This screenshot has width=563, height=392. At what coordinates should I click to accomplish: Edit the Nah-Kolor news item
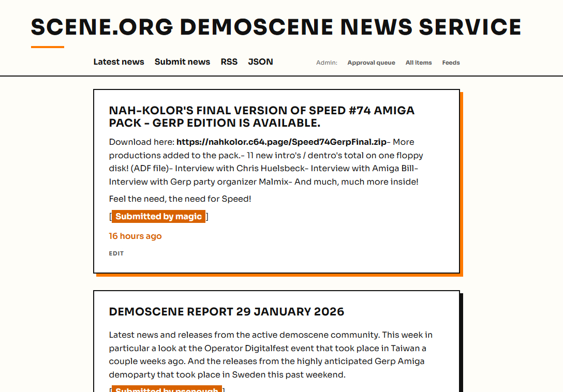[x=116, y=253]
